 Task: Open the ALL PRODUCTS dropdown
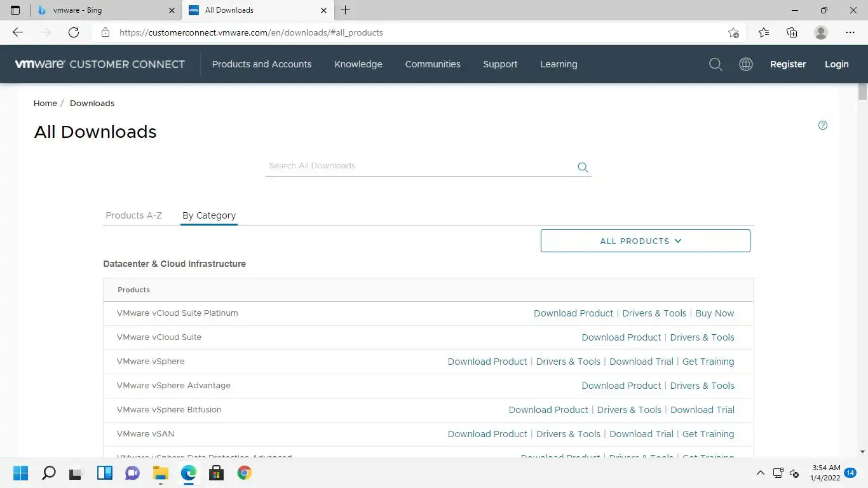click(645, 241)
